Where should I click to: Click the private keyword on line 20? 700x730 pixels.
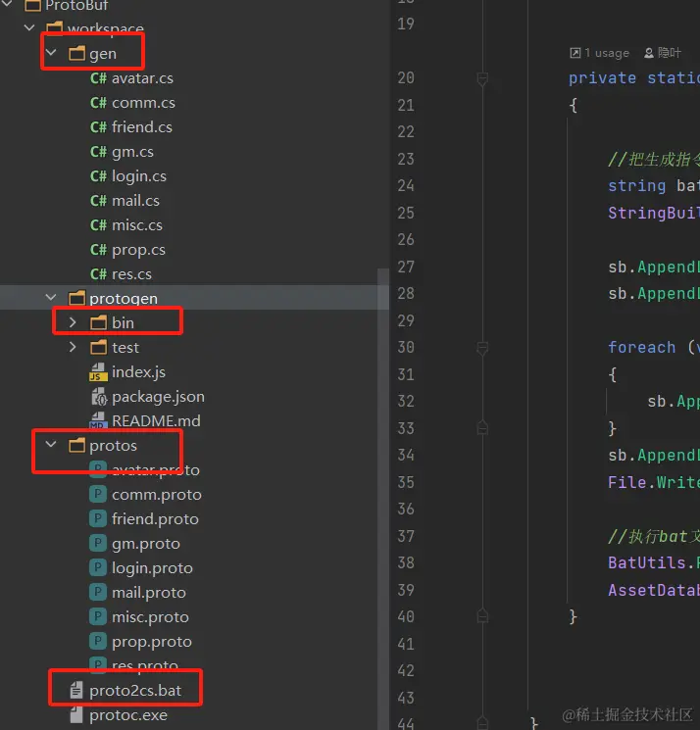coord(602,78)
